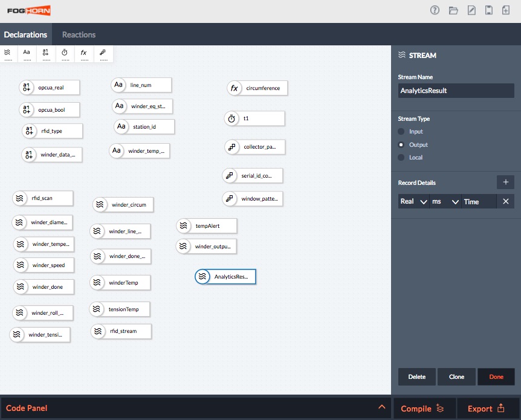Screen dimensions: 521x420
Task: Select the fx function tool in the toolbar
Action: [83, 53]
